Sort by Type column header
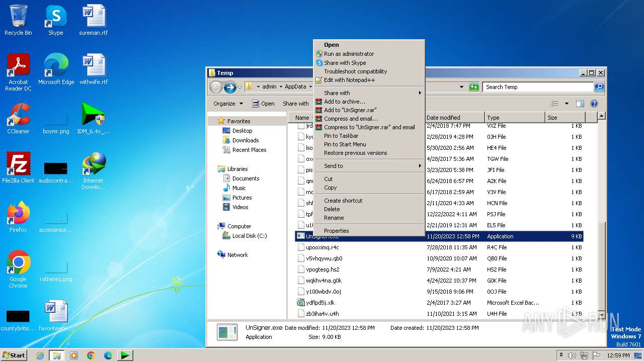The image size is (644, 362). pyautogui.click(x=515, y=118)
